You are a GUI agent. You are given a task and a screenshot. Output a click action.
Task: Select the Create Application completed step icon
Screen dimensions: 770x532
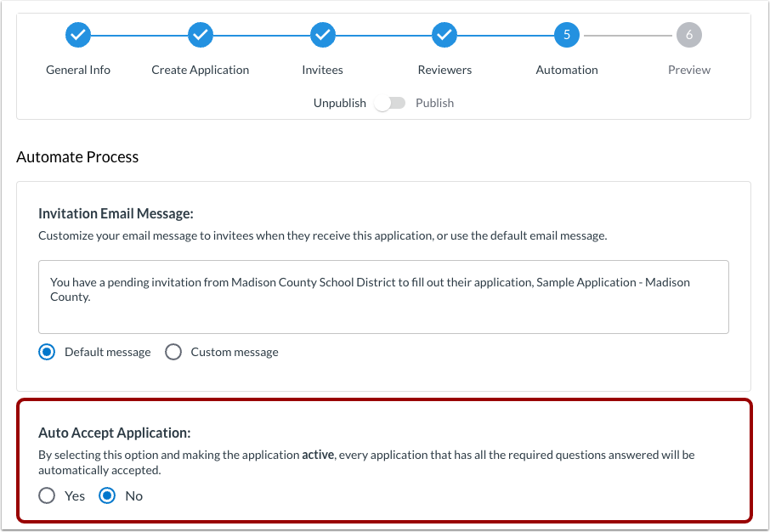(x=200, y=35)
